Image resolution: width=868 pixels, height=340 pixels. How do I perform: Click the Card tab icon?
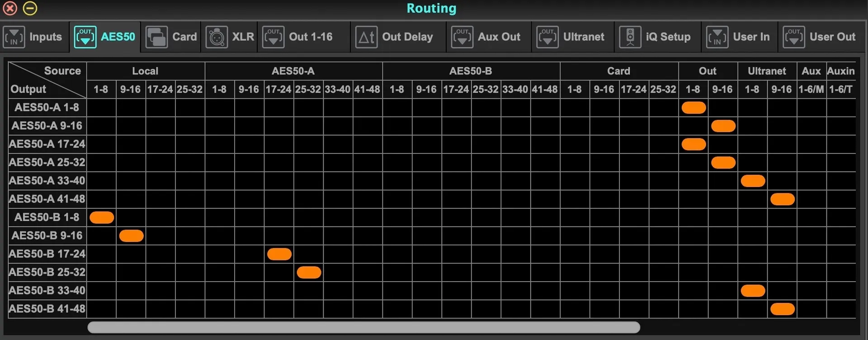(x=156, y=37)
